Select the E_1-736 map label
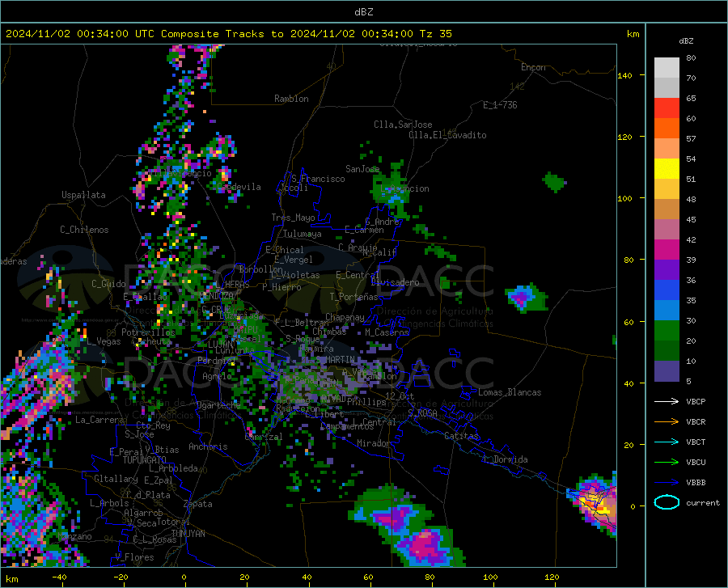Viewport: 728px width, 588px height. click(500, 105)
